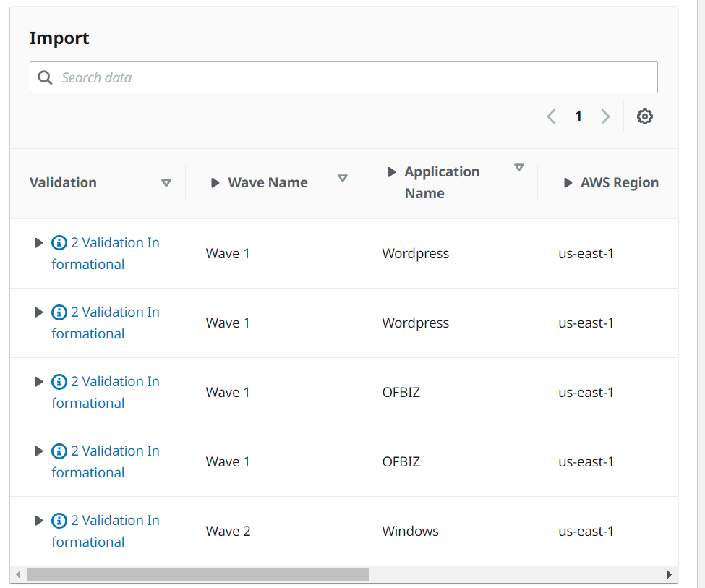Go to previous page arrow
Viewport: 705px width, 588px height.
click(x=551, y=116)
